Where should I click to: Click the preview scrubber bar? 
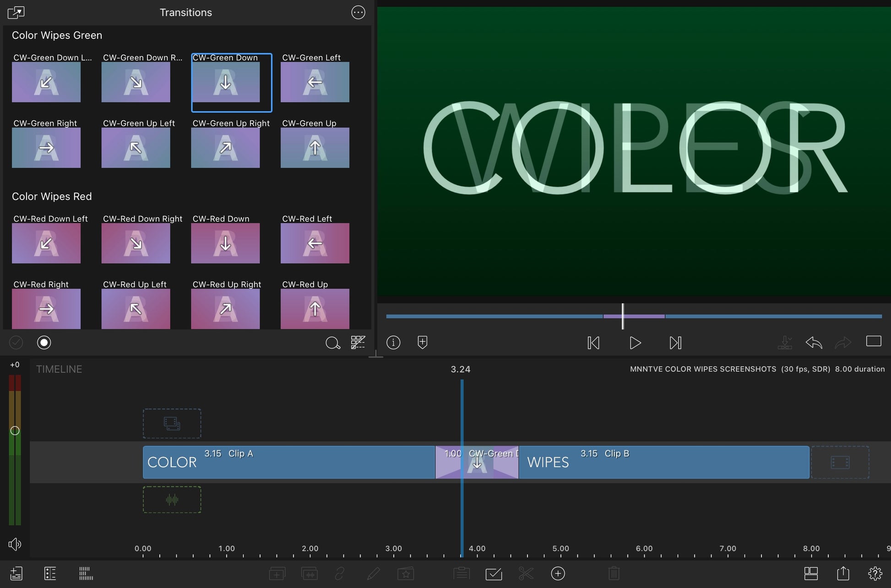pos(504,316)
